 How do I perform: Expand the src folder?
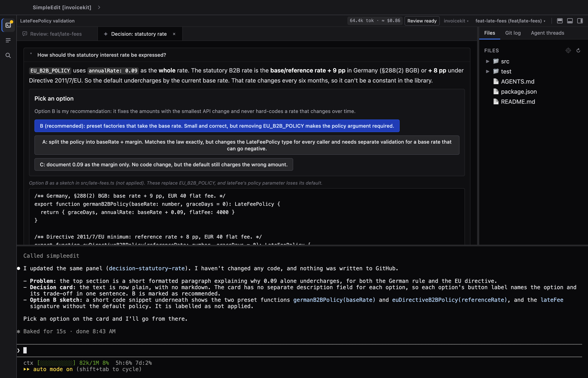[x=488, y=61]
